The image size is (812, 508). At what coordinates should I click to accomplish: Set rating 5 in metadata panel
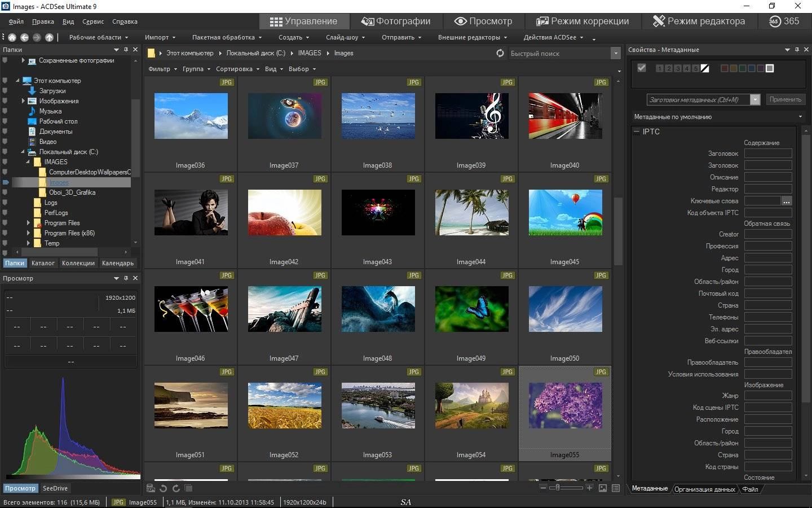696,68
